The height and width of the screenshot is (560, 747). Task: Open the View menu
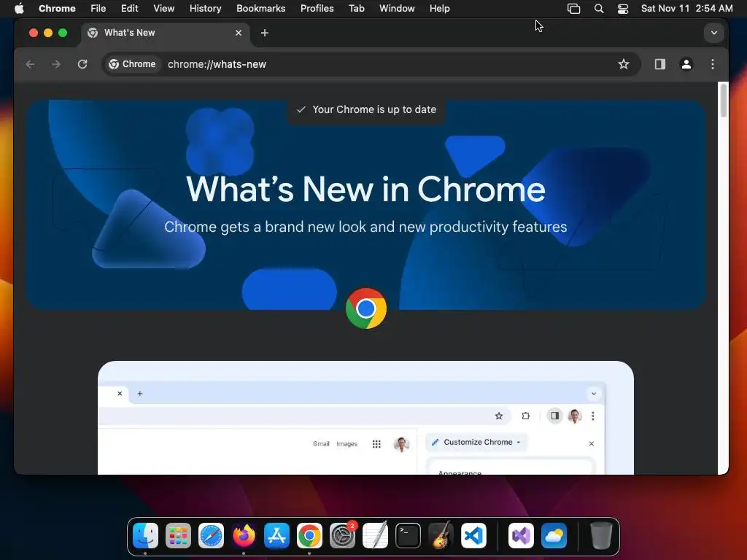point(164,9)
